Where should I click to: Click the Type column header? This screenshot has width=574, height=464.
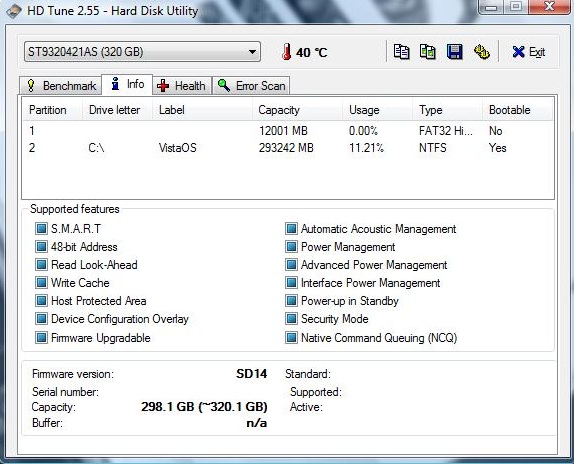447,110
